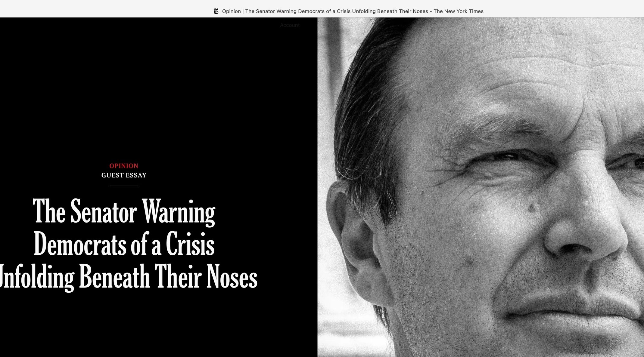Click the GUEST ESSAY label

[x=124, y=175]
